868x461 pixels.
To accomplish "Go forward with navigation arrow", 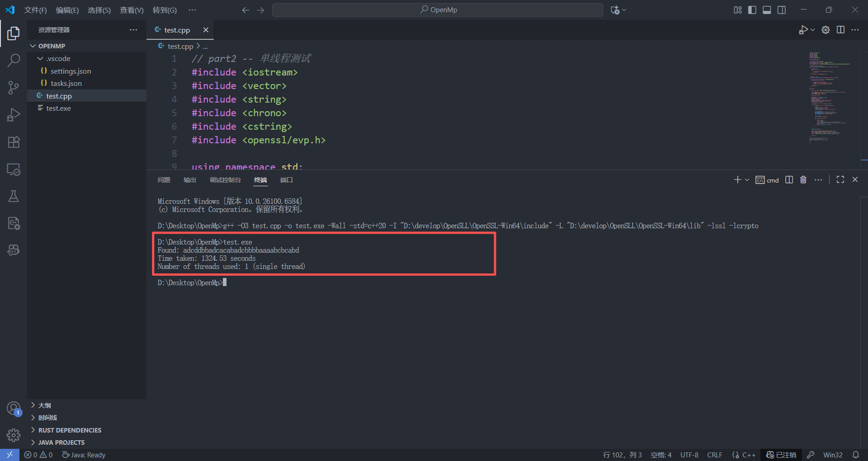I will point(260,10).
